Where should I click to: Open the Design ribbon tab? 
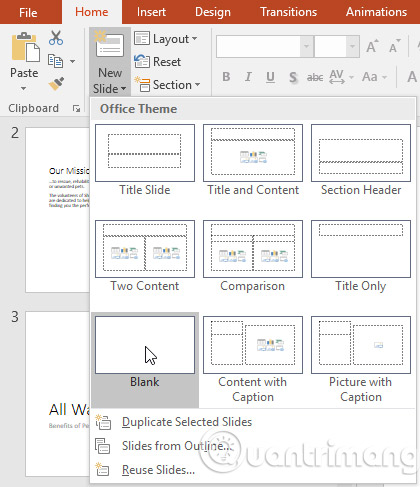(x=213, y=12)
